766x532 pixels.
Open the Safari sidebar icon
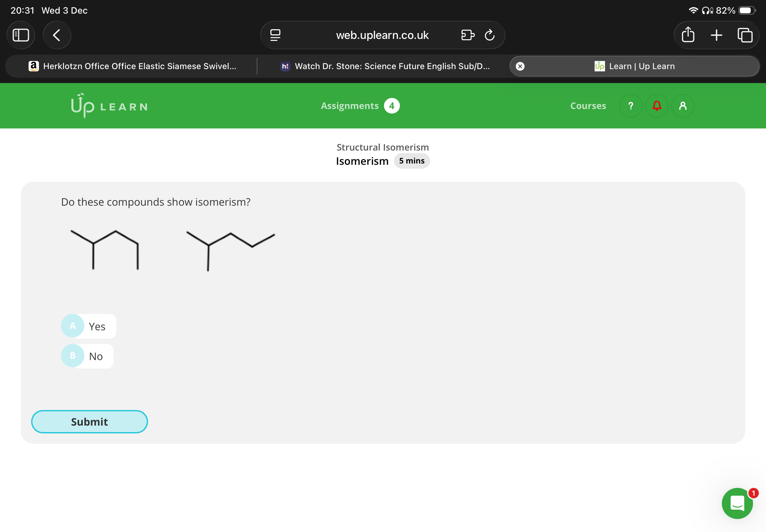click(21, 35)
